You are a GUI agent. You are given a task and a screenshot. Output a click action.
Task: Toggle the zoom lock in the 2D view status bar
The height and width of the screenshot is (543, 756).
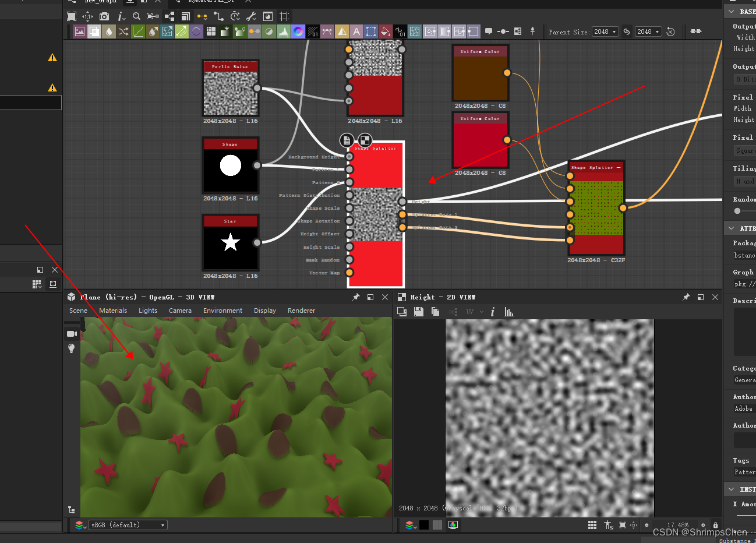pos(715,524)
